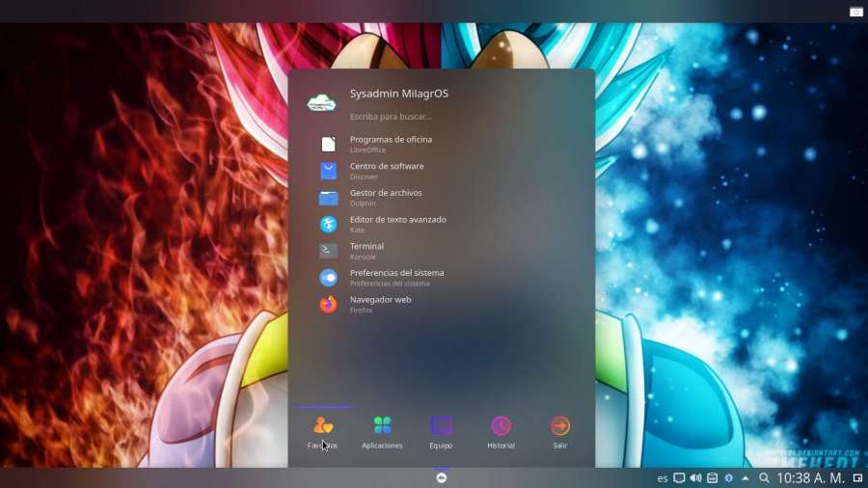Click the application launcher button on the bottom panel
The image size is (868, 488).
click(442, 478)
